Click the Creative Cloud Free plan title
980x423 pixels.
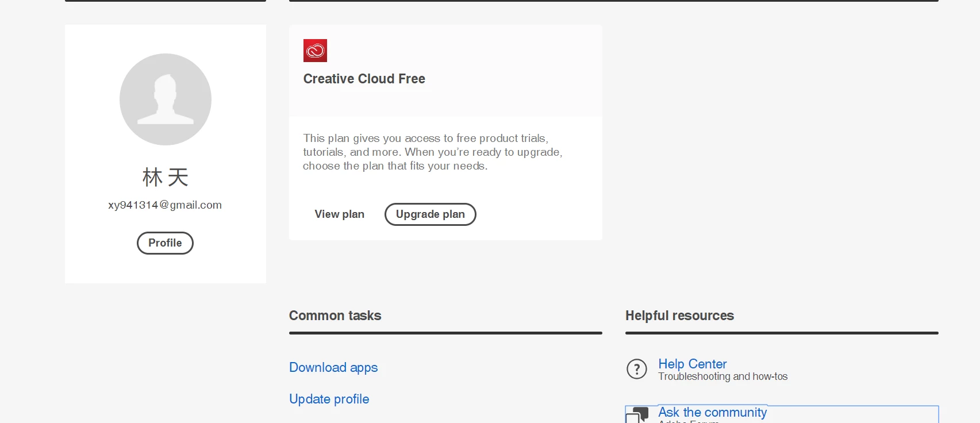coord(364,79)
